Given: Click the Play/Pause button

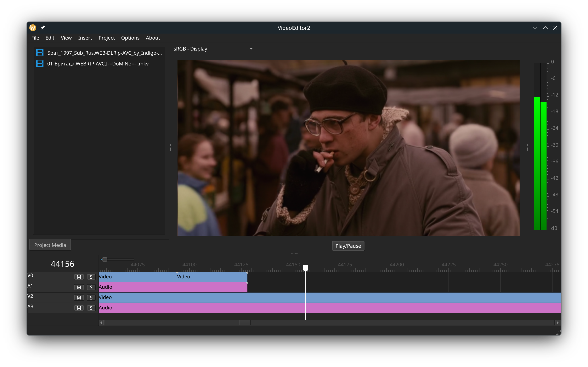Looking at the screenshot, I should coord(348,246).
